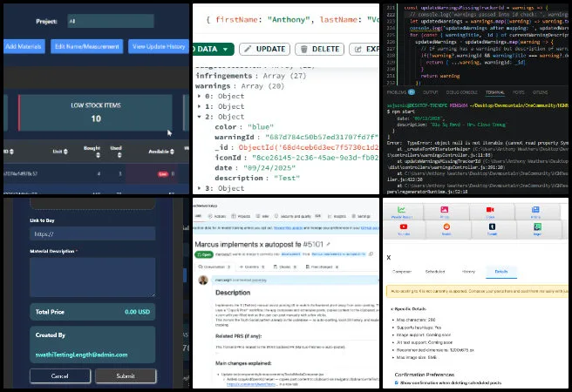
Task: Click the pencil icon in the UPDATE button
Action: 248,49
